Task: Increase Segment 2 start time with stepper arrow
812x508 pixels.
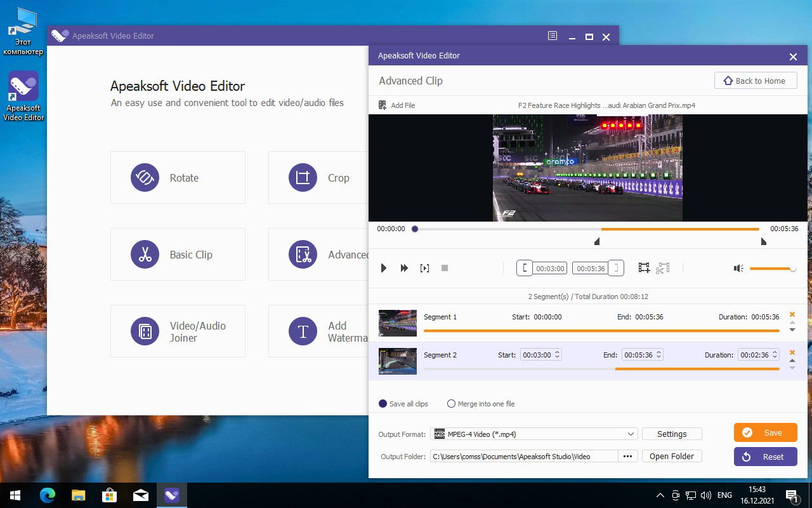Action: point(557,352)
